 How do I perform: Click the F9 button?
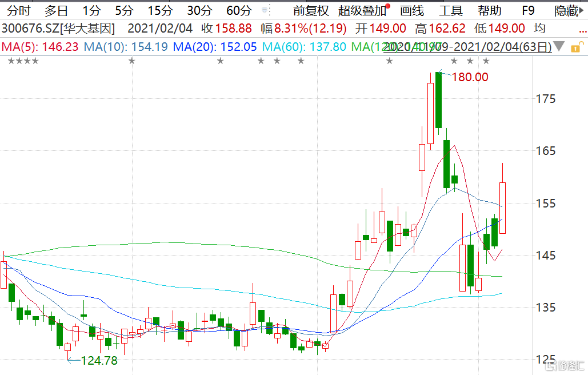[x=528, y=10]
